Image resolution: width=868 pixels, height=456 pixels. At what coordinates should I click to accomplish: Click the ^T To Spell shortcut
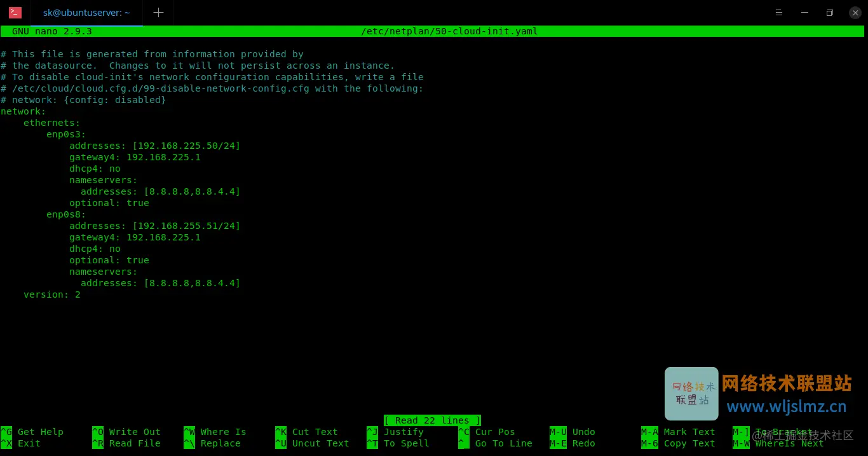[x=398, y=443]
